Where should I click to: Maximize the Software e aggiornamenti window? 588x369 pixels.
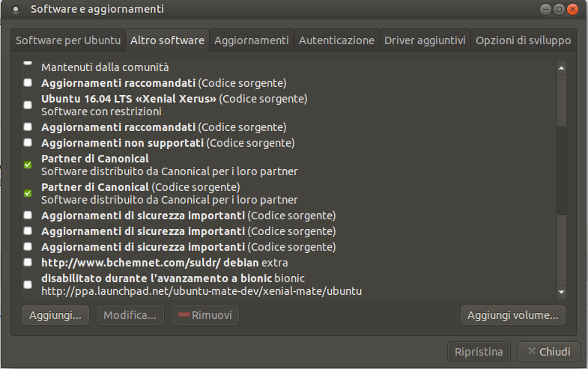click(559, 10)
